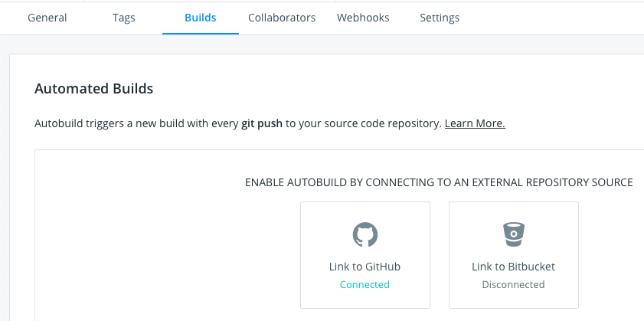Click the "Link to Bitbucket" label
This screenshot has width=644, height=321.
pyautogui.click(x=513, y=267)
